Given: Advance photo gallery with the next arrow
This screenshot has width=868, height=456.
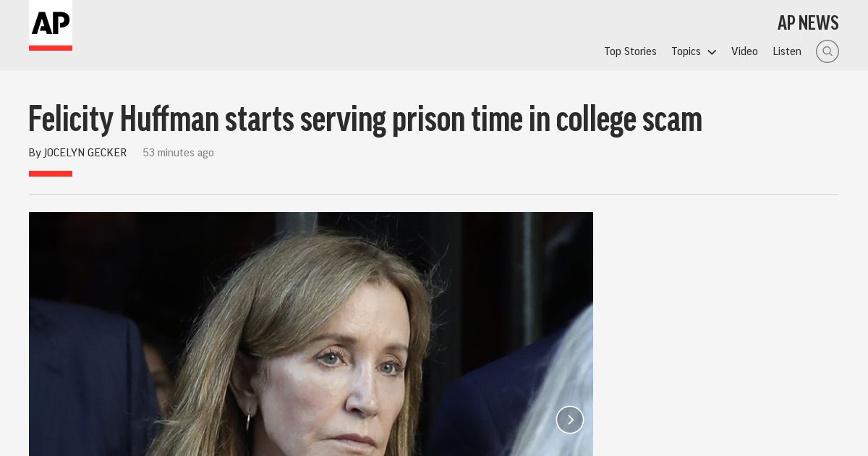Looking at the screenshot, I should coord(570,420).
